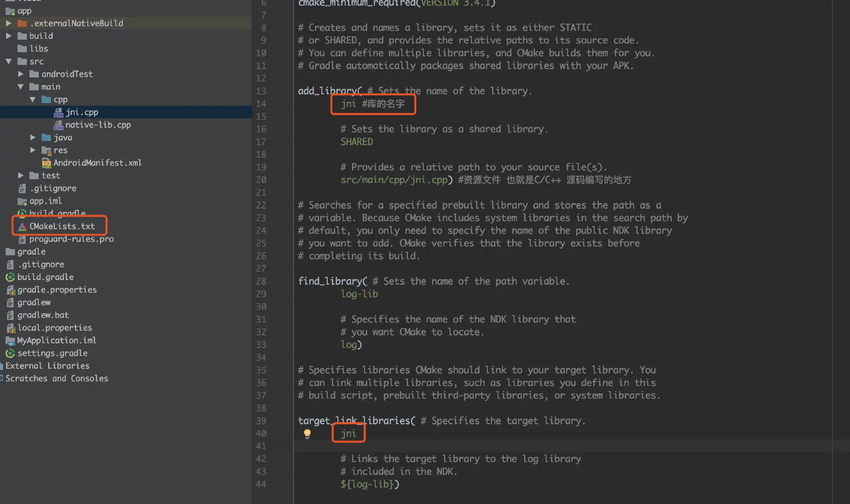Click the app module folder icon

tap(10, 11)
